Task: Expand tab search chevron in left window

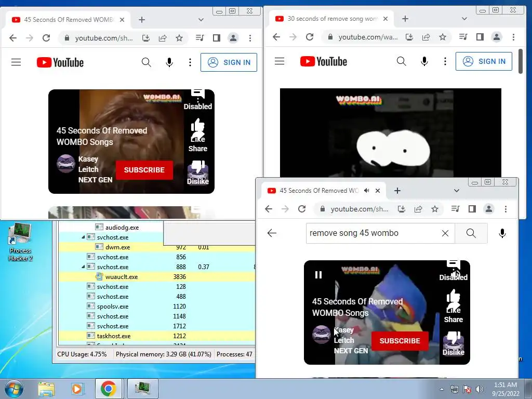Action: click(201, 20)
